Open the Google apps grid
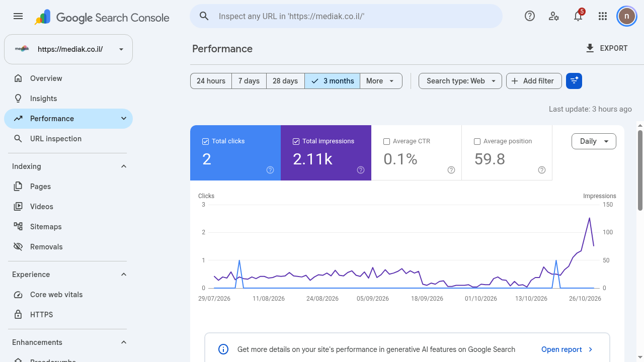 click(x=603, y=16)
